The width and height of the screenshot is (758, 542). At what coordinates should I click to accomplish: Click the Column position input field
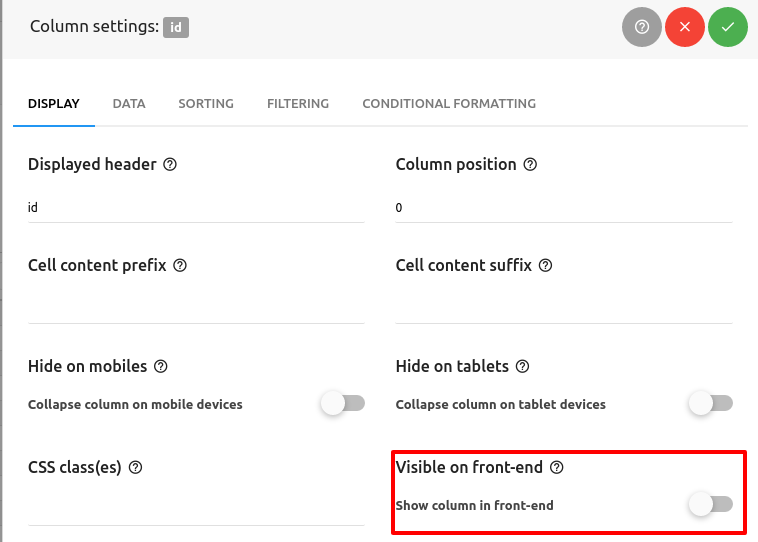tap(564, 208)
